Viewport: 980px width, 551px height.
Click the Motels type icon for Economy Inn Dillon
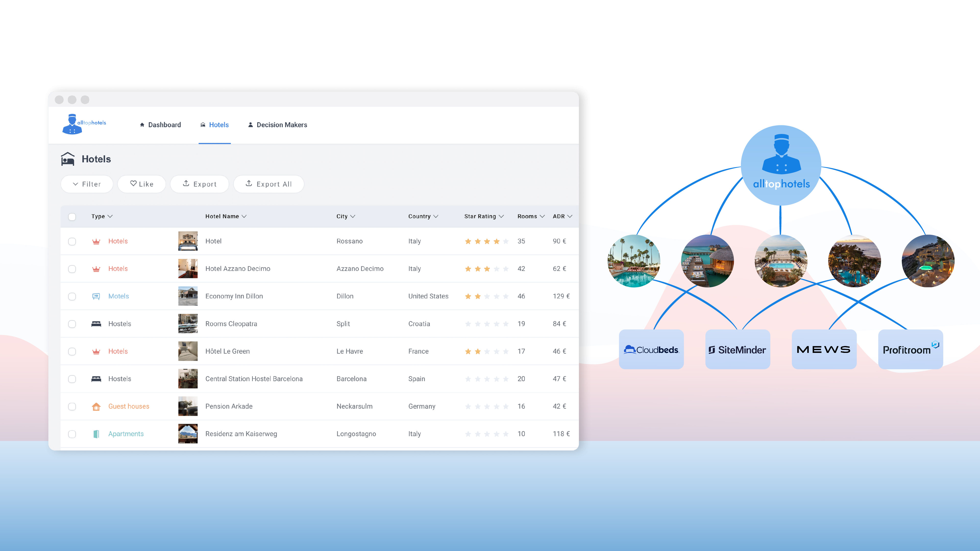click(x=96, y=296)
